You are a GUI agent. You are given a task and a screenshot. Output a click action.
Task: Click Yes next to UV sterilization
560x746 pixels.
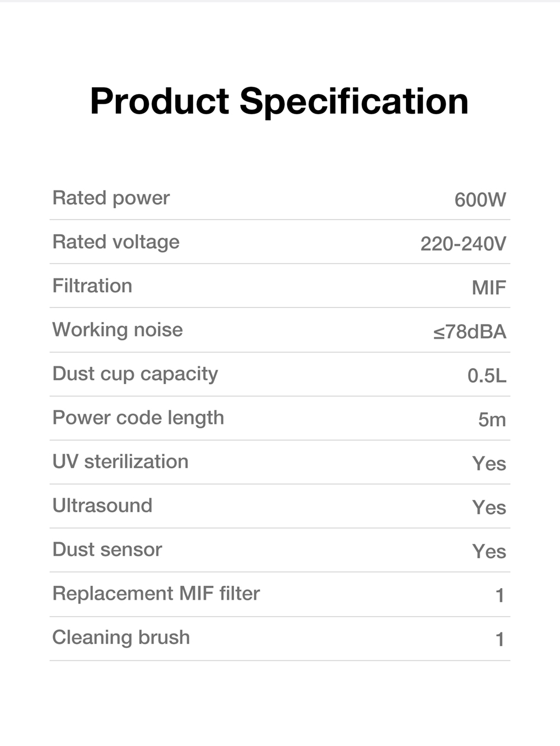pos(489,464)
